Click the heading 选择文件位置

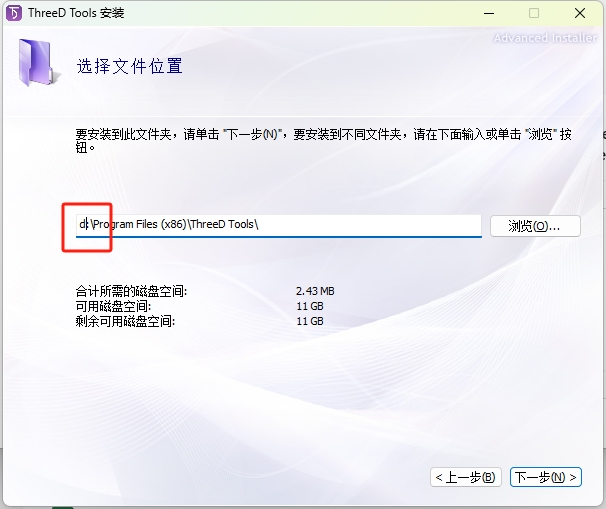pos(129,66)
